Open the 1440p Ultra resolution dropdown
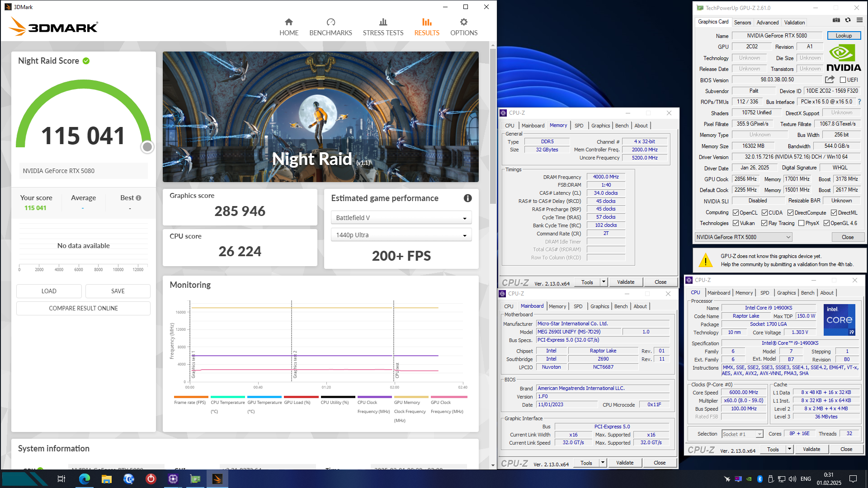Image resolution: width=868 pixels, height=488 pixels. click(x=401, y=235)
